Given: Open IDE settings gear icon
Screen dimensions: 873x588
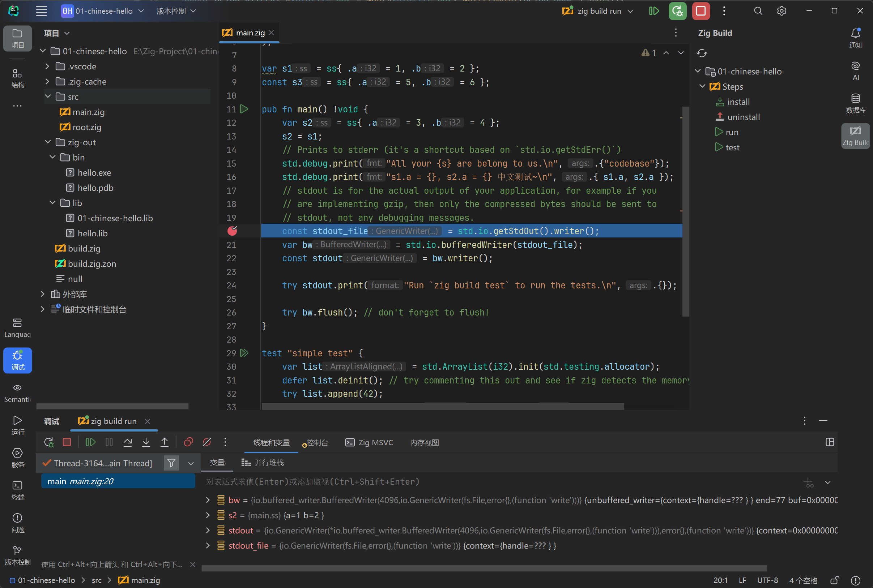Looking at the screenshot, I should (782, 11).
